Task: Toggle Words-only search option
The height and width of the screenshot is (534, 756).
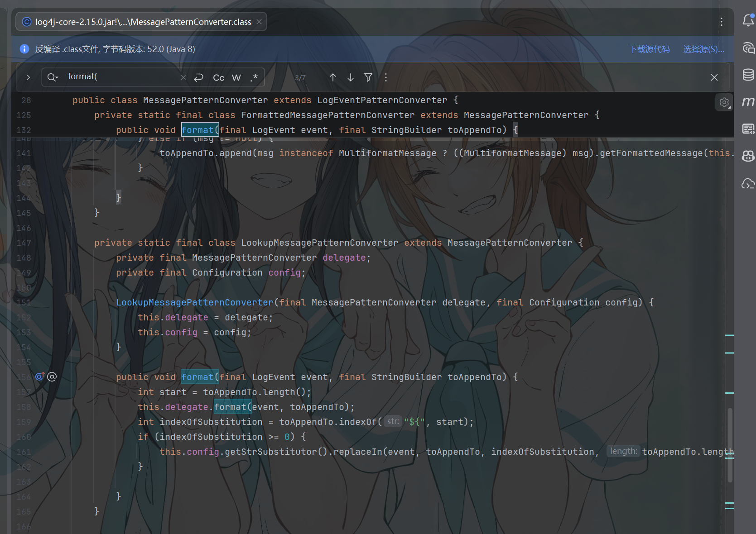Action: [236, 77]
